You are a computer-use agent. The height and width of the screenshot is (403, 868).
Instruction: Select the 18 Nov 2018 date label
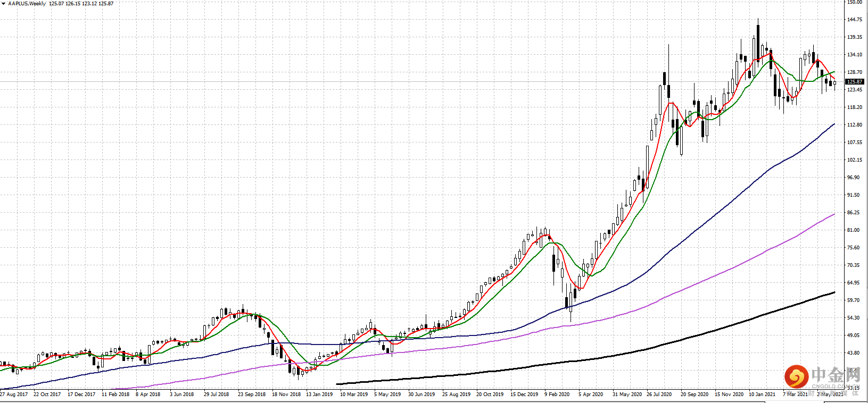(x=286, y=394)
